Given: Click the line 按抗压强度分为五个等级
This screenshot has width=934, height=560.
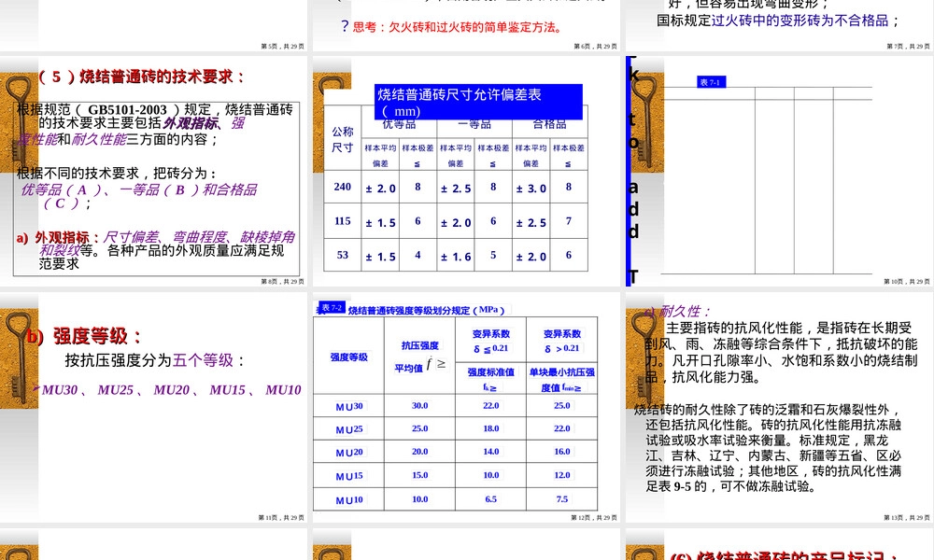Looking at the screenshot, I should (x=155, y=360).
